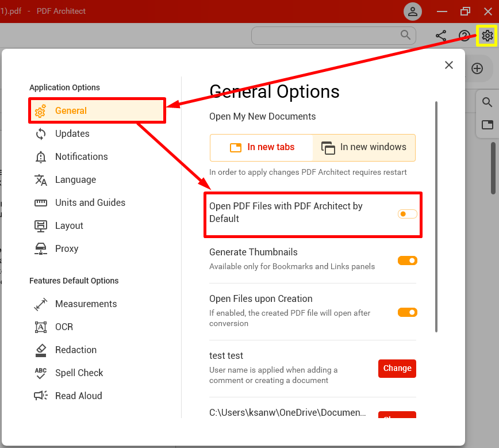Toggle Open PDF Files with PDF Architect by Default
Screen dimensions: 499x448
(x=407, y=214)
